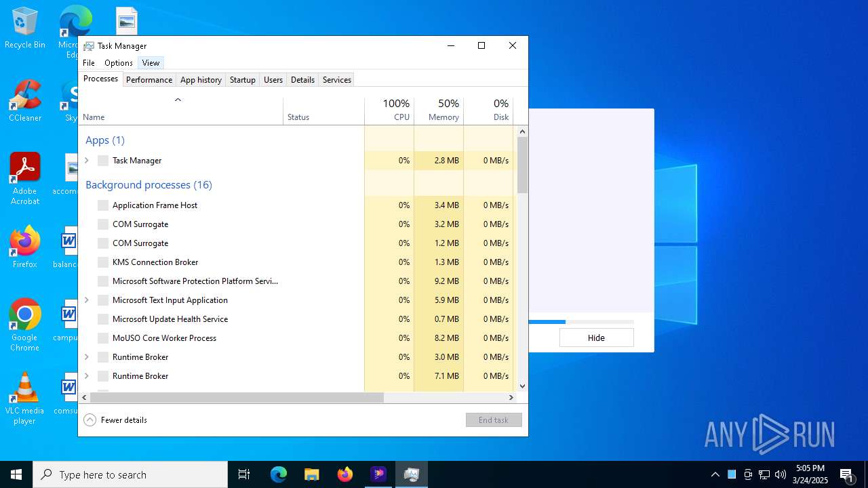Collapse to Fewer details view
Viewport: 868px width, 488px height.
pos(115,420)
